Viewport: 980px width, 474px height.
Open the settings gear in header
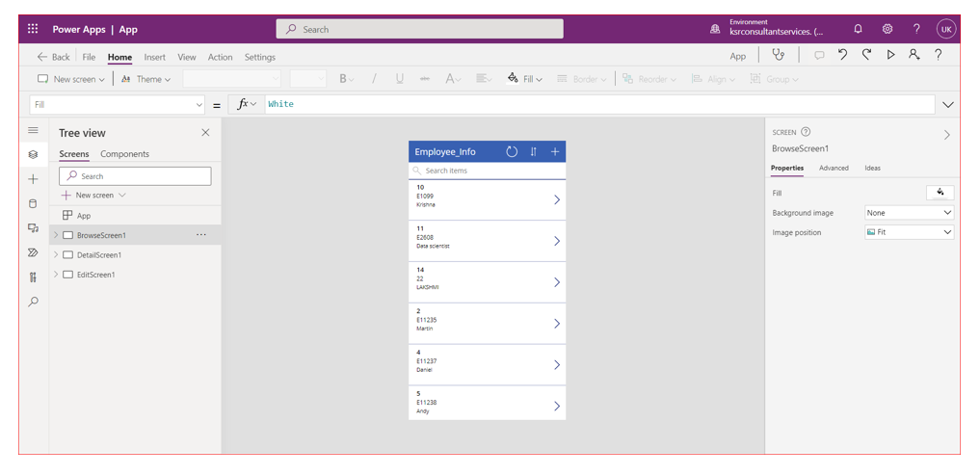[887, 29]
